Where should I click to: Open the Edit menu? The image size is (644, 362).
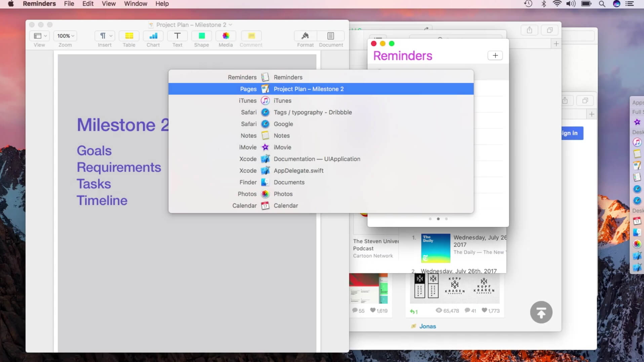point(88,4)
